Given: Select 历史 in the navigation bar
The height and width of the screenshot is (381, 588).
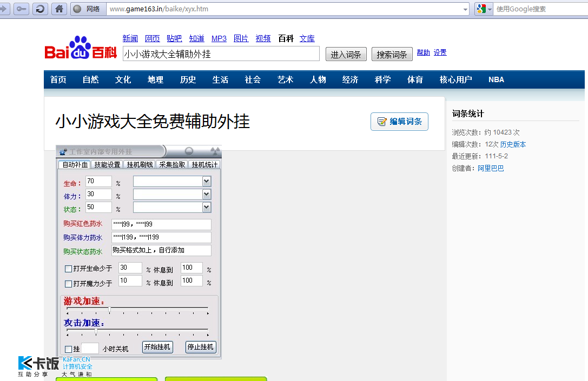Looking at the screenshot, I should pyautogui.click(x=188, y=79).
